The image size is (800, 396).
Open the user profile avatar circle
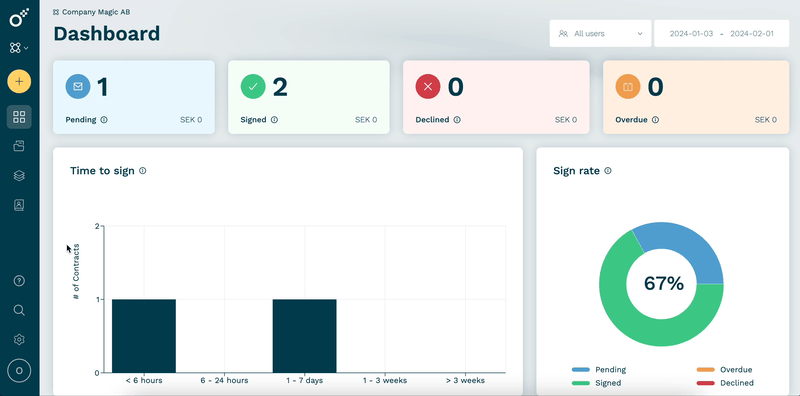[19, 371]
